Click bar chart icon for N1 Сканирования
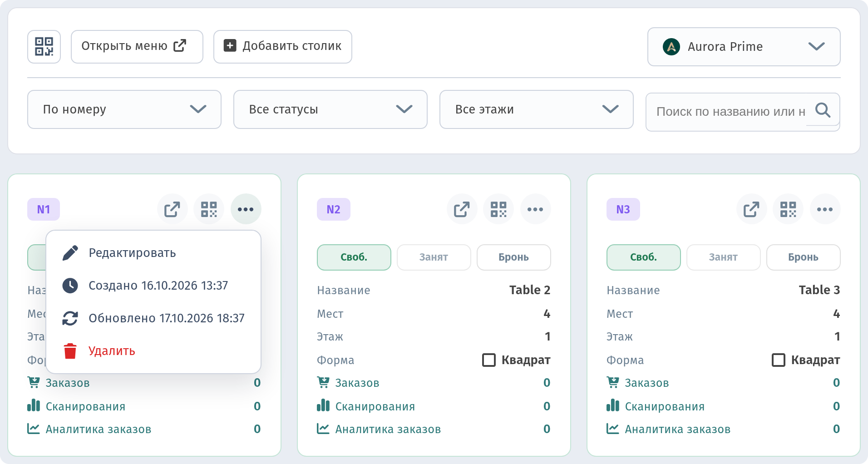The height and width of the screenshot is (464, 868). tap(34, 405)
